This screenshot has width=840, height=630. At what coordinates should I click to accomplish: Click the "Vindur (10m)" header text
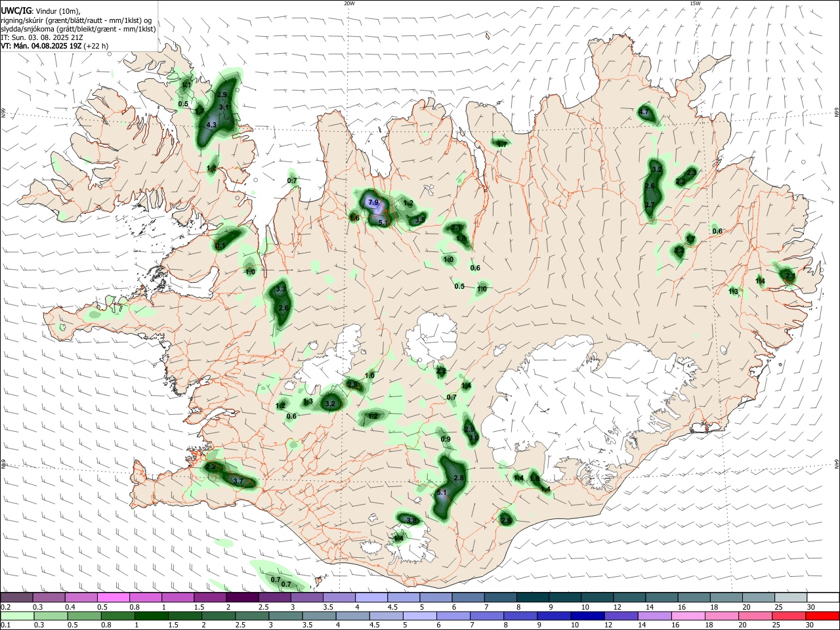click(58, 11)
